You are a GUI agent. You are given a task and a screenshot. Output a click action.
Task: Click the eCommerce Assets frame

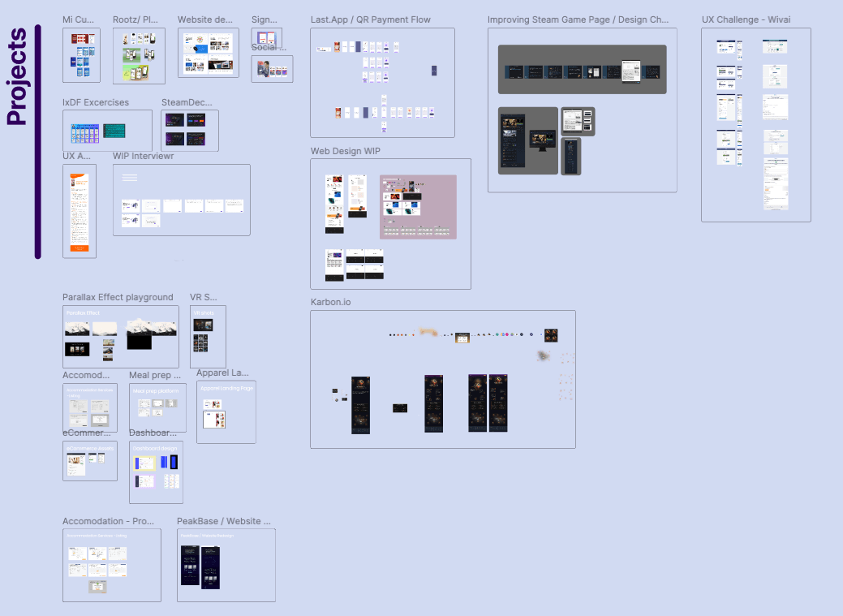pos(90,461)
